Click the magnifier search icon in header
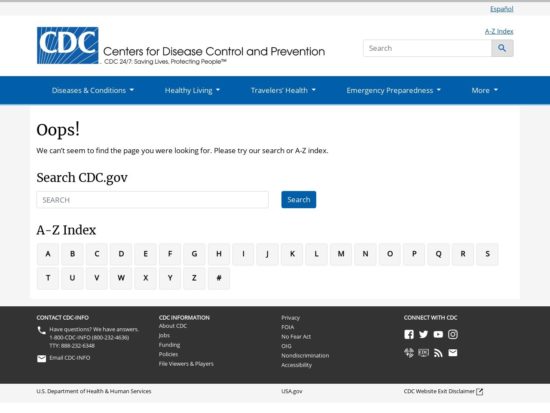550x413 pixels. coord(502,48)
